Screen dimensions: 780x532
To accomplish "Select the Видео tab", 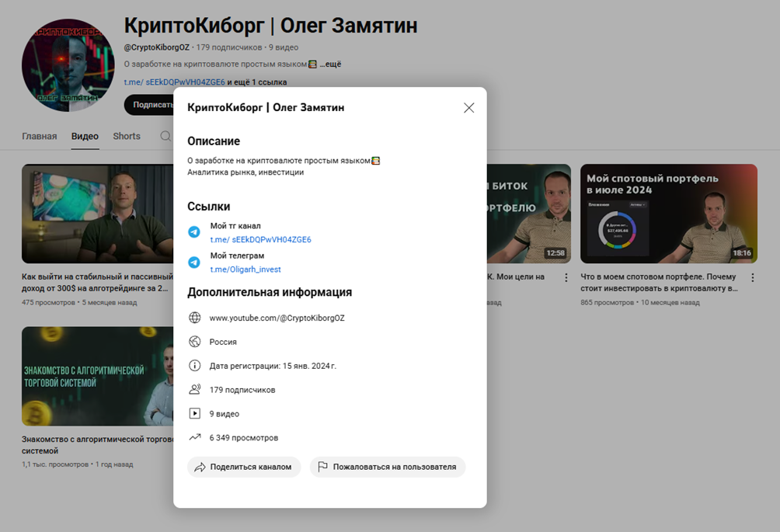I will [x=85, y=136].
